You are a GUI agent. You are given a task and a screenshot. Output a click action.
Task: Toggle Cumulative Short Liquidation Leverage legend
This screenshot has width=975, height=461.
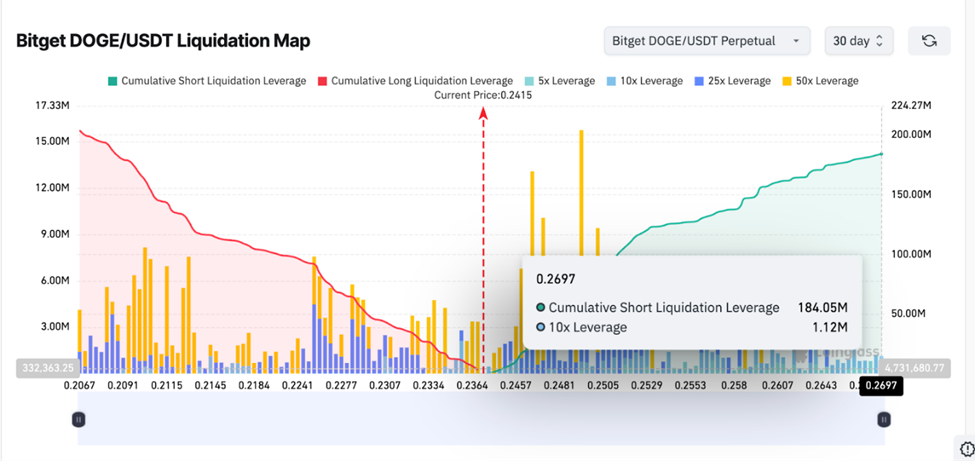[207, 81]
